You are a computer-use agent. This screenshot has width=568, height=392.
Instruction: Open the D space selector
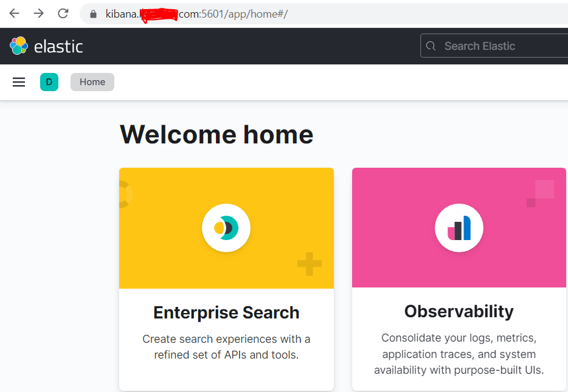tap(49, 82)
